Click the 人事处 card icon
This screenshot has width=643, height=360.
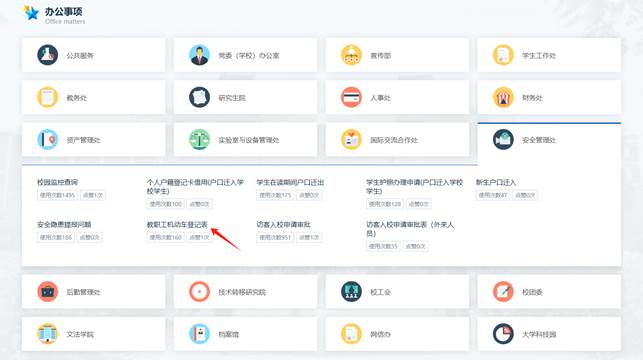[x=351, y=97]
